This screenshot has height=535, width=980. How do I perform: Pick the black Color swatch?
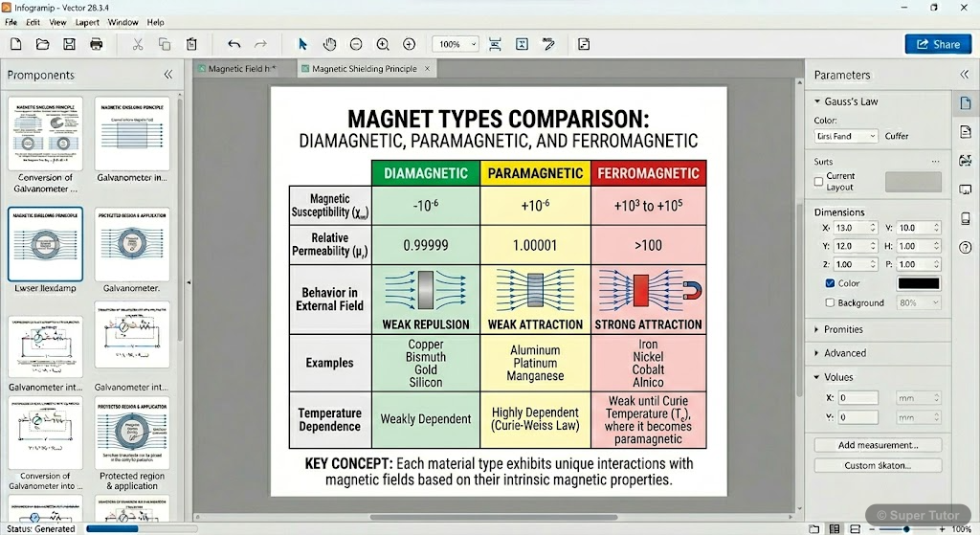pos(919,283)
